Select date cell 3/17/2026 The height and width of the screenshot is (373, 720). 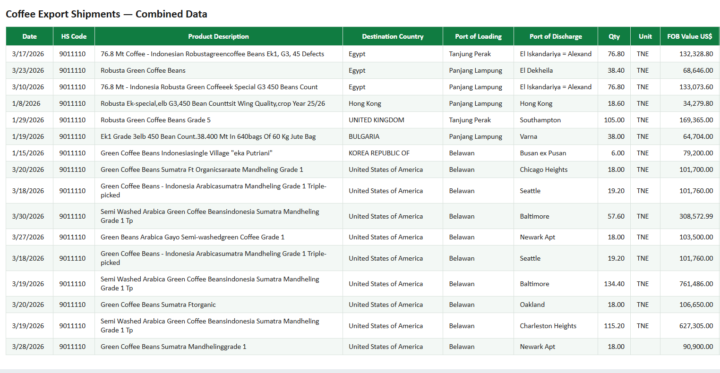(28, 54)
